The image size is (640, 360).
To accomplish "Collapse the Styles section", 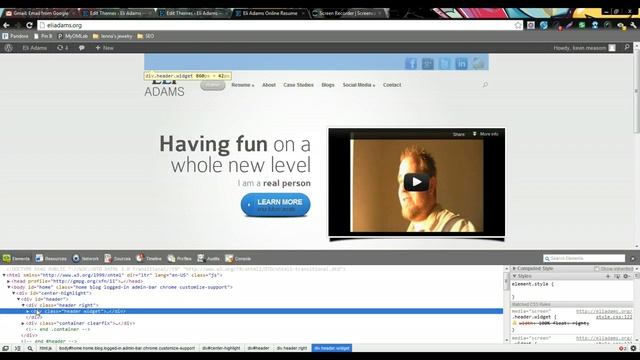I will coord(514,276).
